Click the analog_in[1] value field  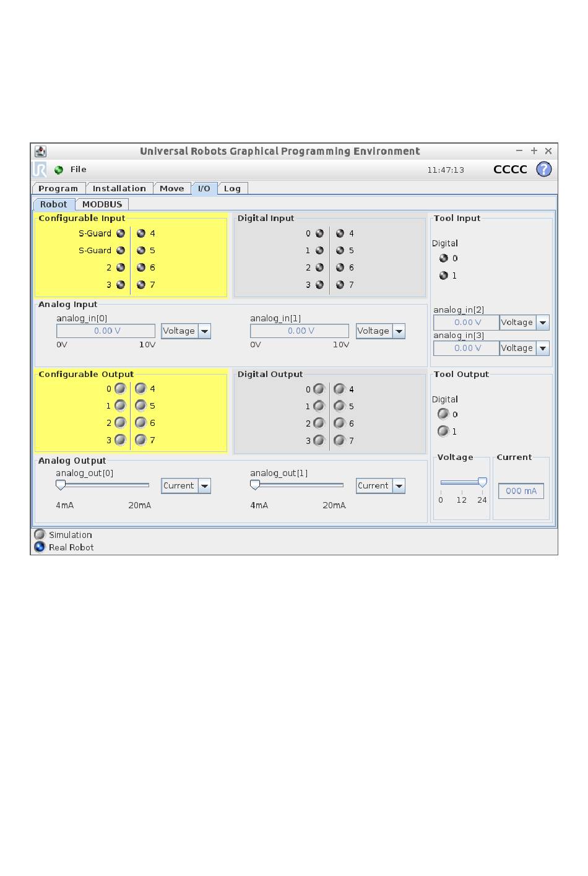(300, 331)
